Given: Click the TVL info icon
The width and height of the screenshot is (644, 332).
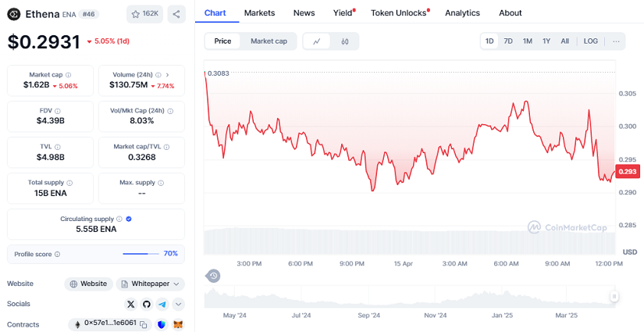Looking at the screenshot, I should coord(58,147).
